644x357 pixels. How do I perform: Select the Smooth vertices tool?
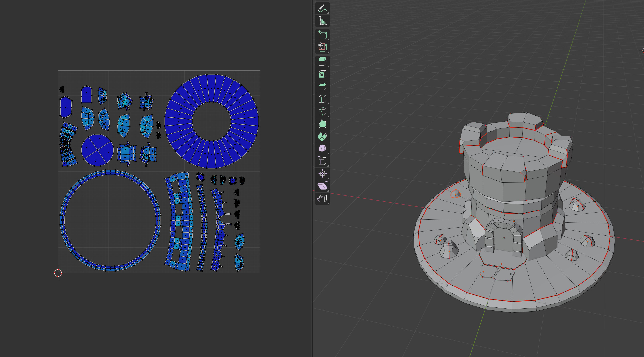point(322,148)
